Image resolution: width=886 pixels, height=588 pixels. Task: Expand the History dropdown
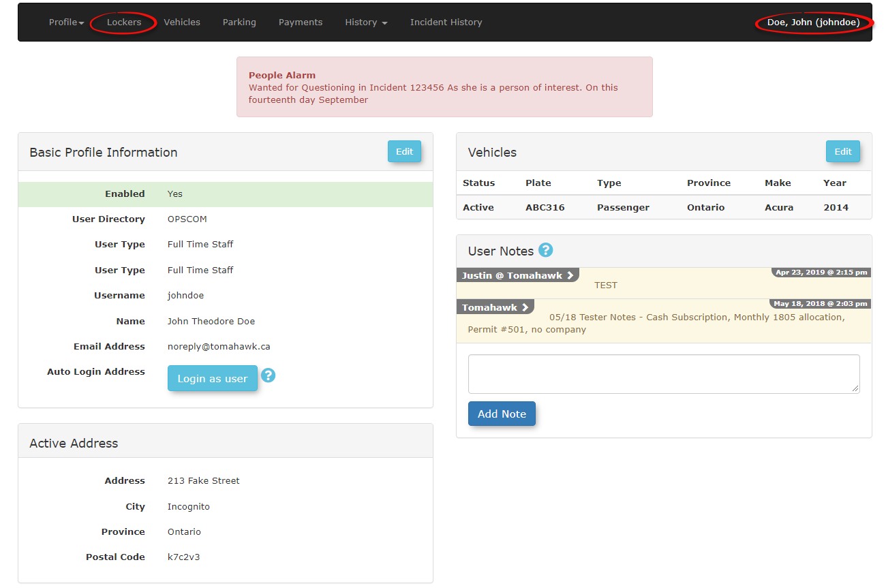point(366,22)
